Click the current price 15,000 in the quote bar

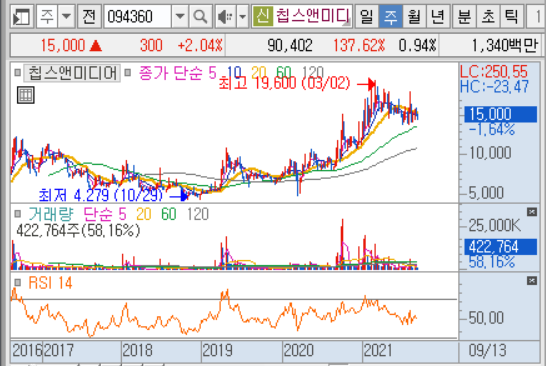(63, 45)
